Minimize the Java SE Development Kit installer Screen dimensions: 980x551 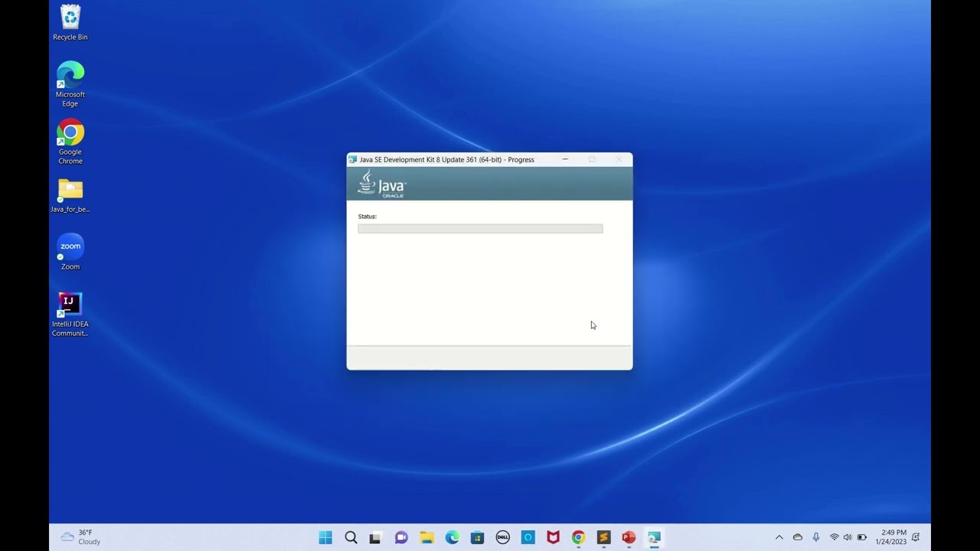click(565, 159)
